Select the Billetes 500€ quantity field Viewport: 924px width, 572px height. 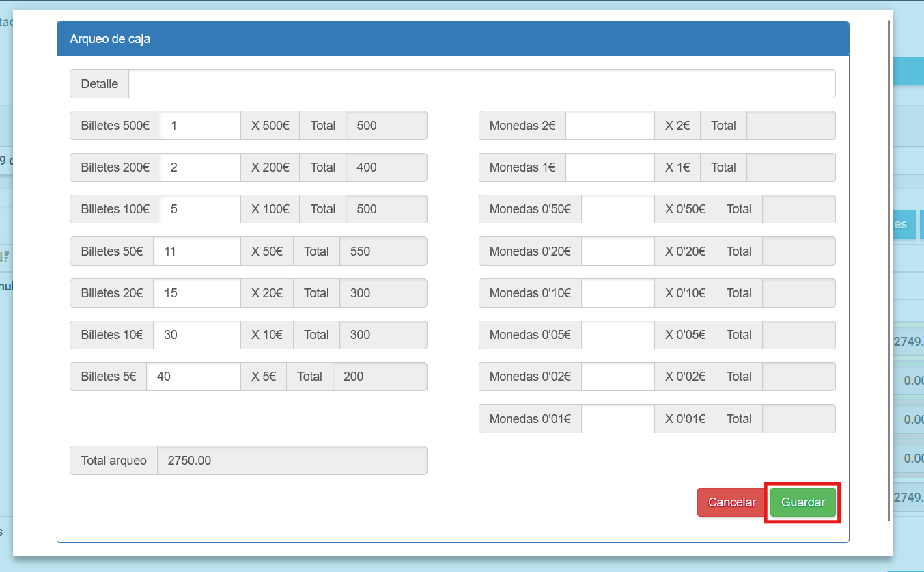(x=200, y=126)
